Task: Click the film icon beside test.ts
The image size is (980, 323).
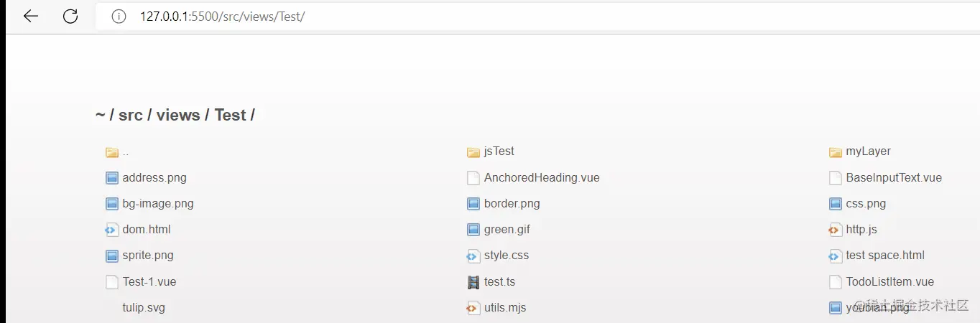Action: [x=473, y=282]
